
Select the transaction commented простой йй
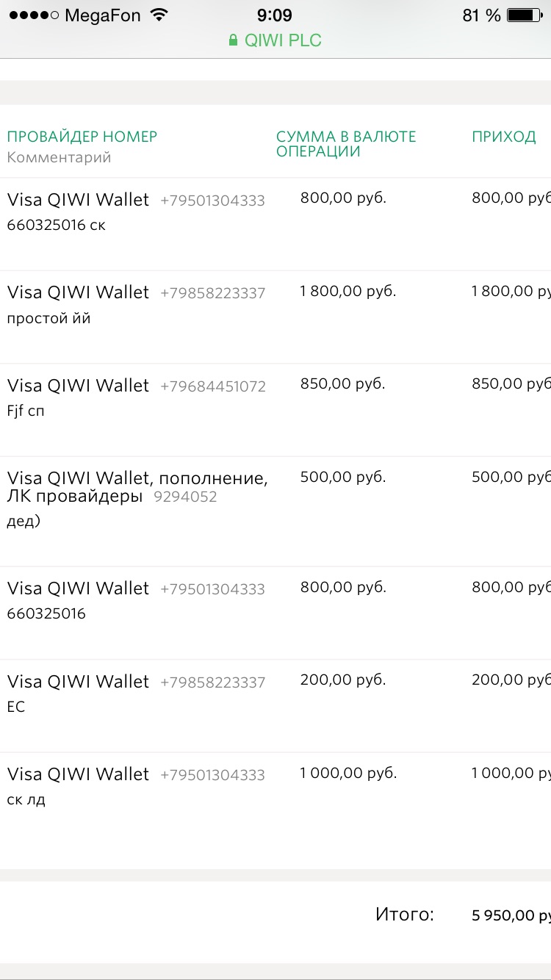[49, 319]
